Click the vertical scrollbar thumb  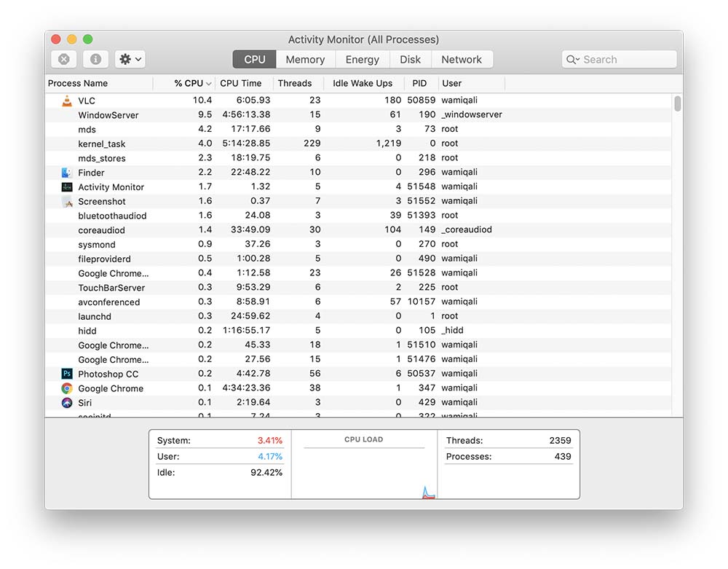coord(677,103)
